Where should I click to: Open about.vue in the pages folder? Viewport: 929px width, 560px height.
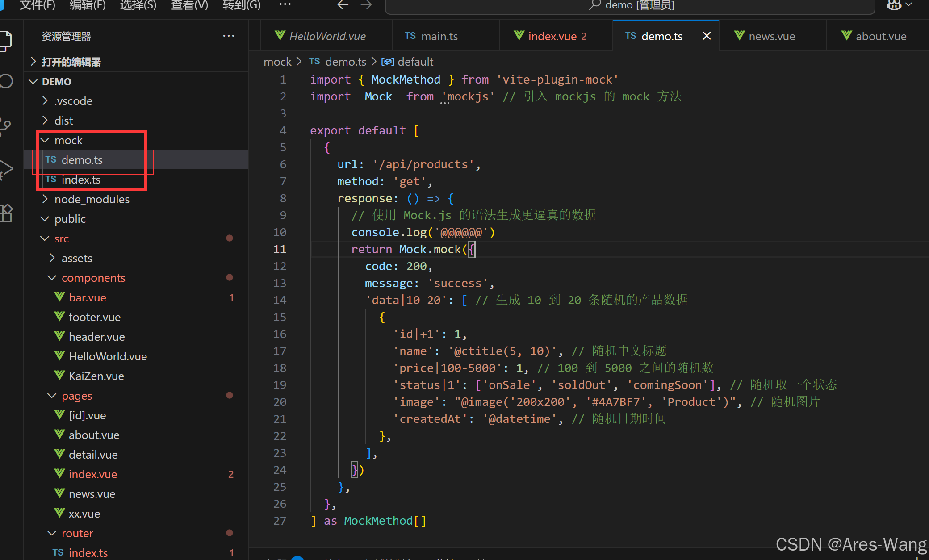[x=136, y=435]
